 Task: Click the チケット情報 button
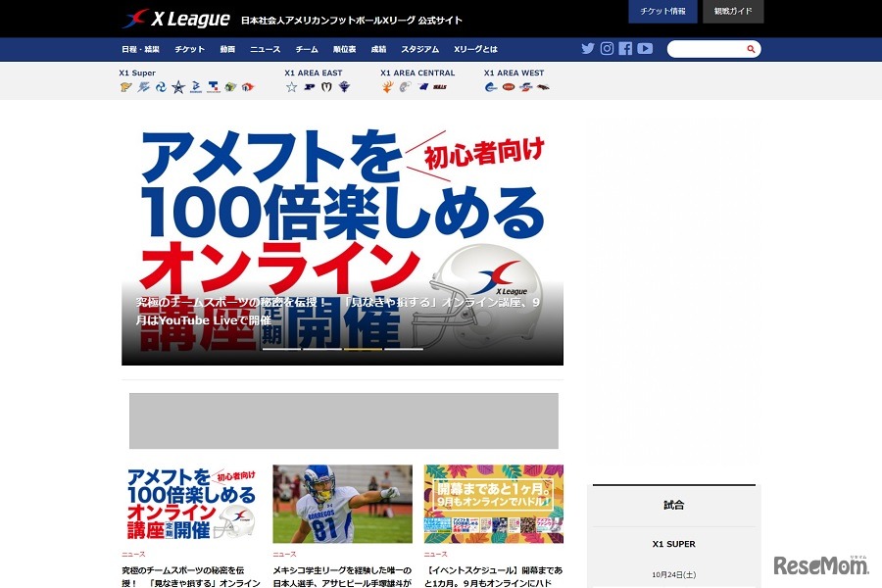click(662, 11)
